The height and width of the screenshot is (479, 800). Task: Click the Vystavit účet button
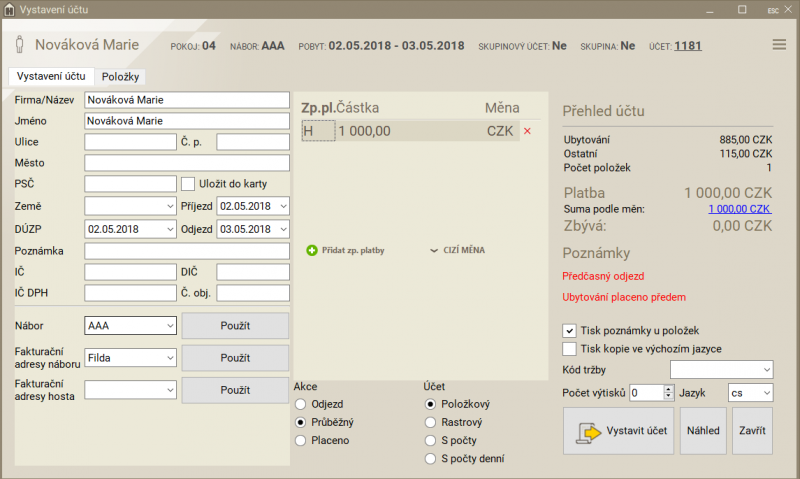tap(618, 431)
